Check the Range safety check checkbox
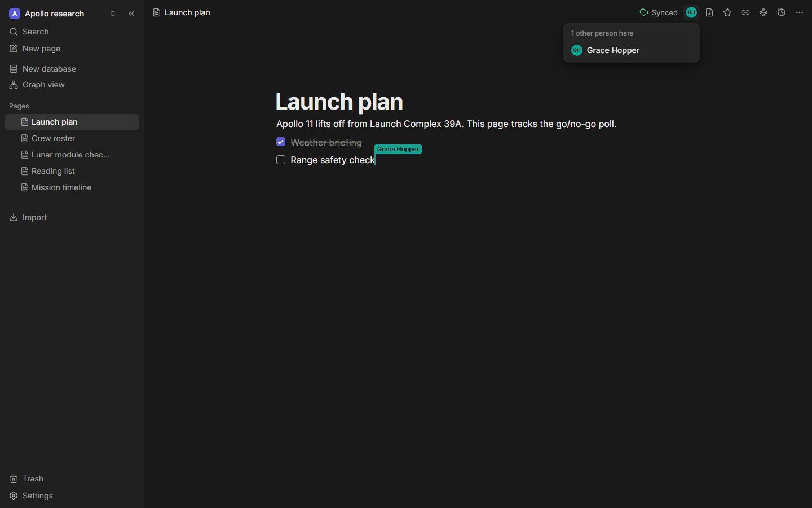Screen dimensions: 812x508 coord(281,160)
